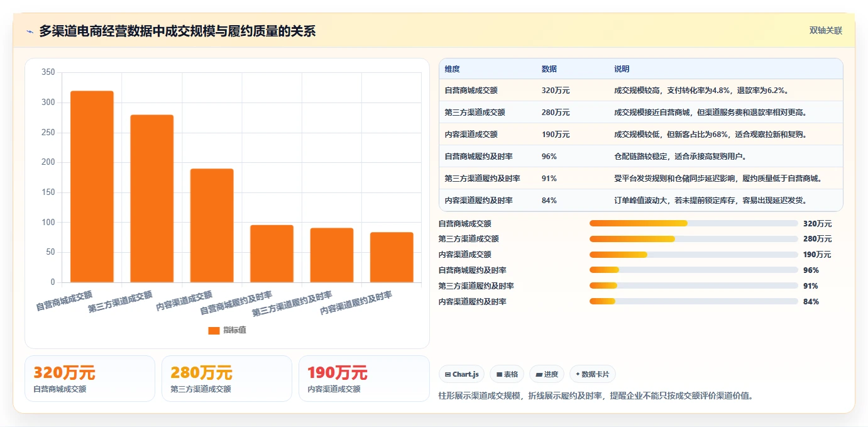Click the 自营商城履约及时率 bar in chart
The image size is (868, 427).
(272, 253)
